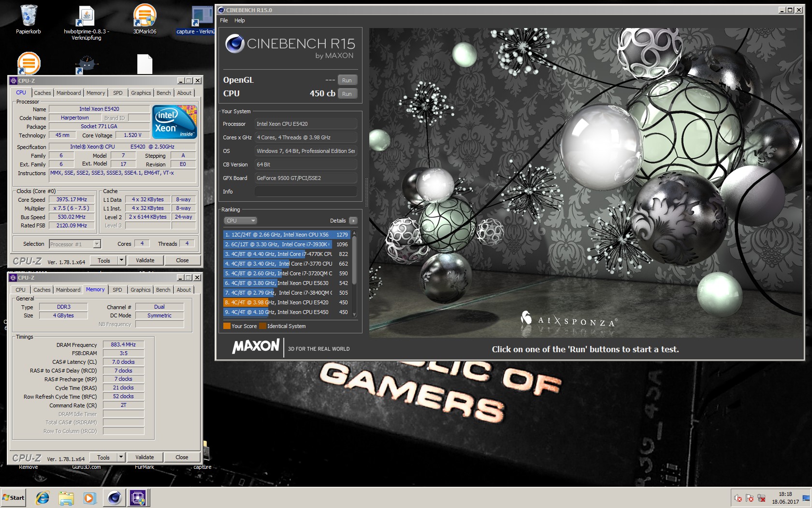Open the Help menu in Cinebench
The height and width of the screenshot is (508, 812).
(240, 20)
